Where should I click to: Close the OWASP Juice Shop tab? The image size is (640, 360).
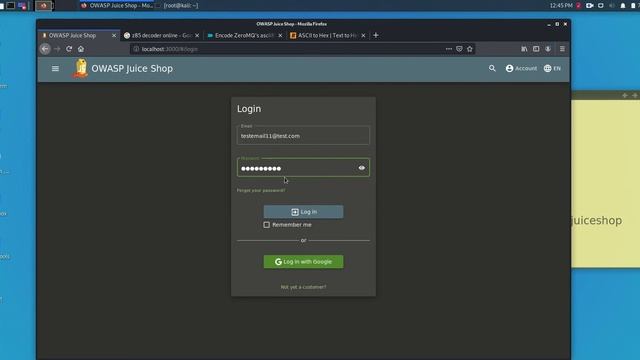point(114,36)
